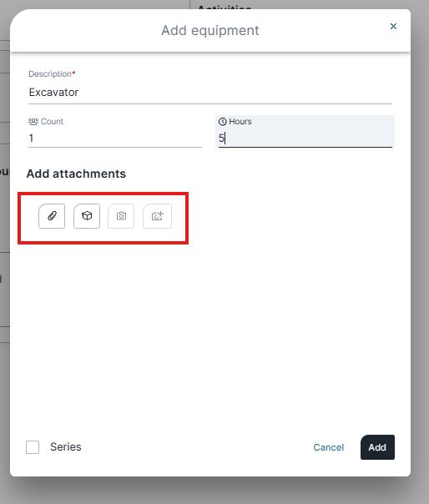Click the people icon beside Count
This screenshot has width=429, height=504.
pyautogui.click(x=33, y=122)
